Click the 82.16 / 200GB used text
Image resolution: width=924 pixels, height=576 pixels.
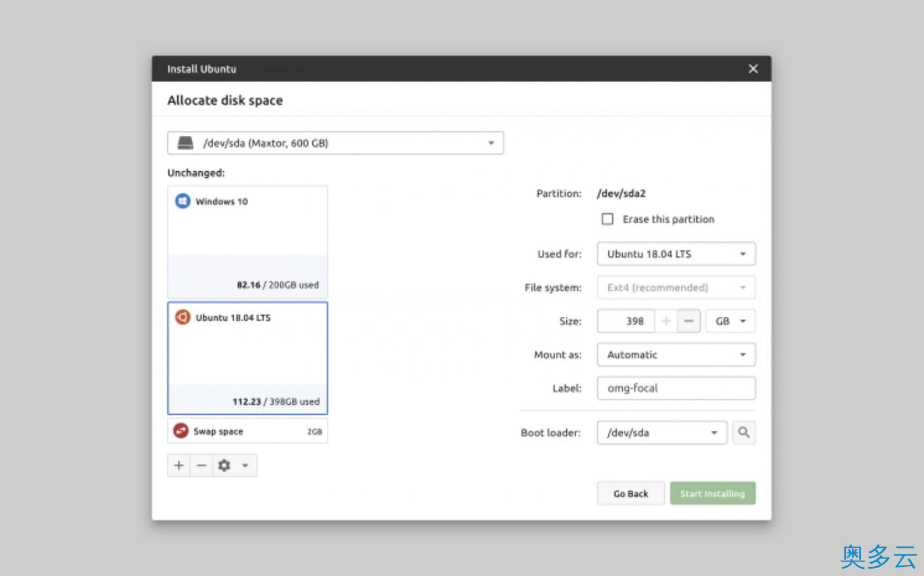click(x=278, y=285)
